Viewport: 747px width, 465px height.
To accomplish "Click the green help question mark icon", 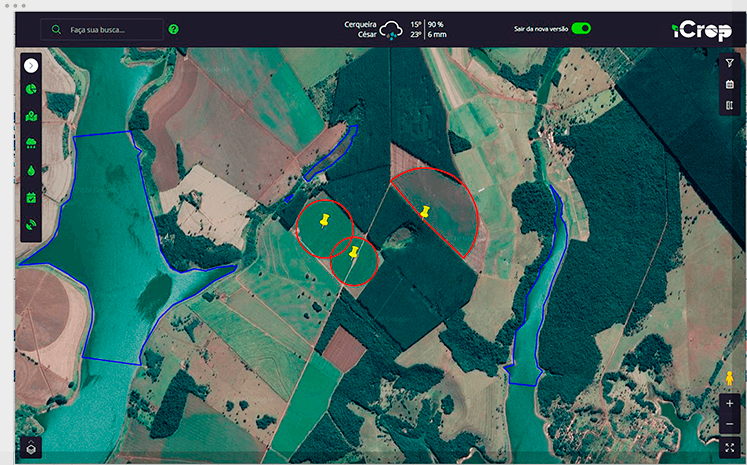I will [x=174, y=30].
